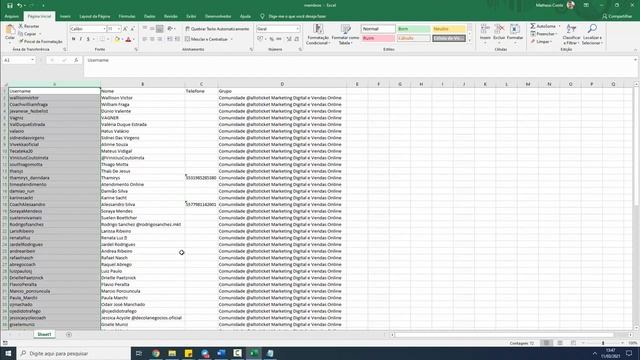Open Localizar e Selecionar menu
Image resolution: width=640 pixels, height=360 pixels.
592,34
